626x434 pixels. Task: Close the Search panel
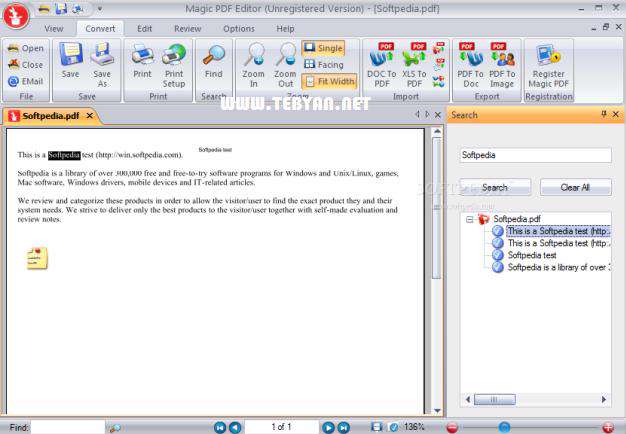pos(616,114)
